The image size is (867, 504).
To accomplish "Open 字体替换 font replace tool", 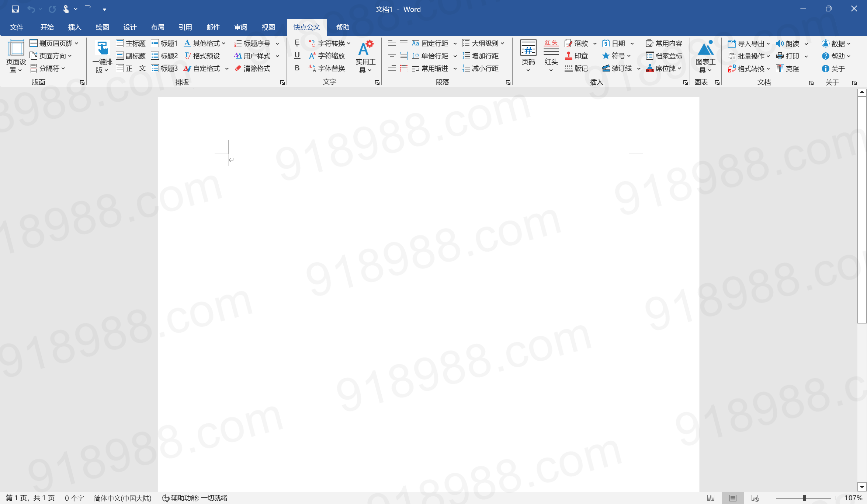I will click(x=327, y=69).
